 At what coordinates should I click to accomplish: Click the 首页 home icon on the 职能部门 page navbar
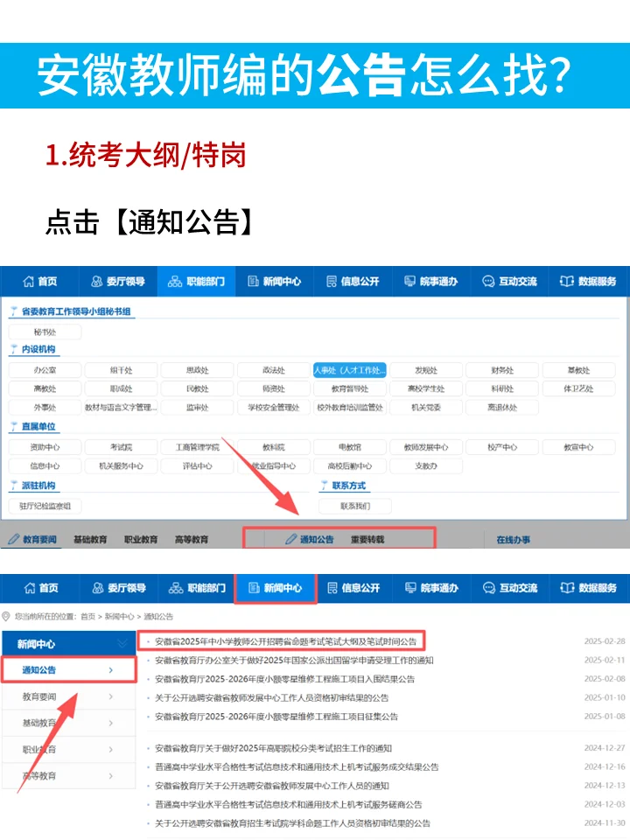(28, 281)
